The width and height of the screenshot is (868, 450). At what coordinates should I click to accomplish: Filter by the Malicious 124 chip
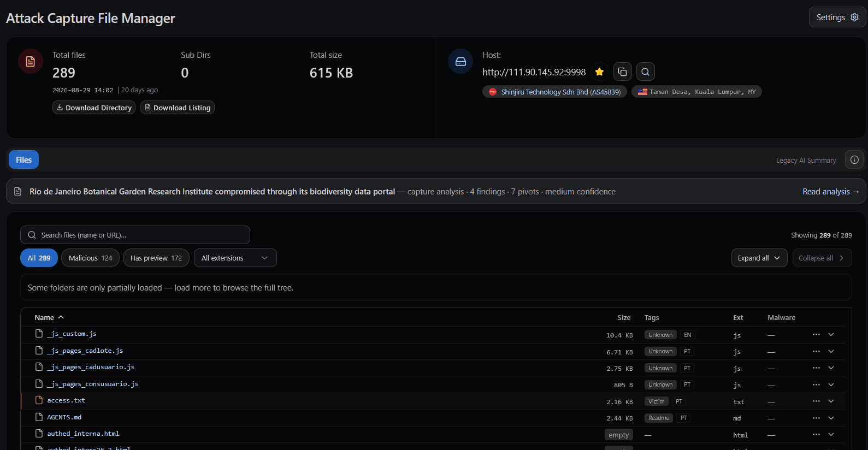tap(90, 258)
